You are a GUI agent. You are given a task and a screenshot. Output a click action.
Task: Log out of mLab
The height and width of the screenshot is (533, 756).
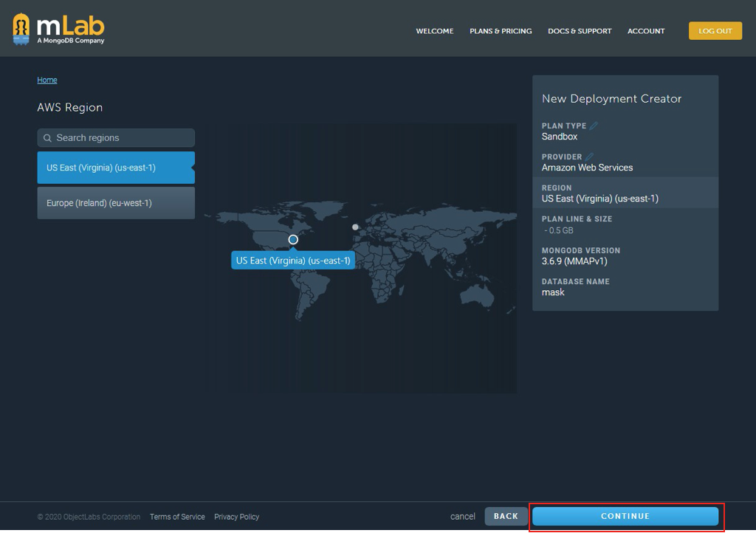[715, 31]
